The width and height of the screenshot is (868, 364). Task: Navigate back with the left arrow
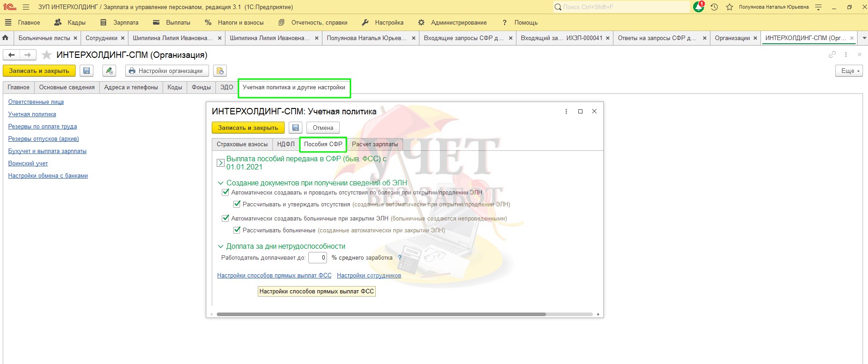point(11,55)
